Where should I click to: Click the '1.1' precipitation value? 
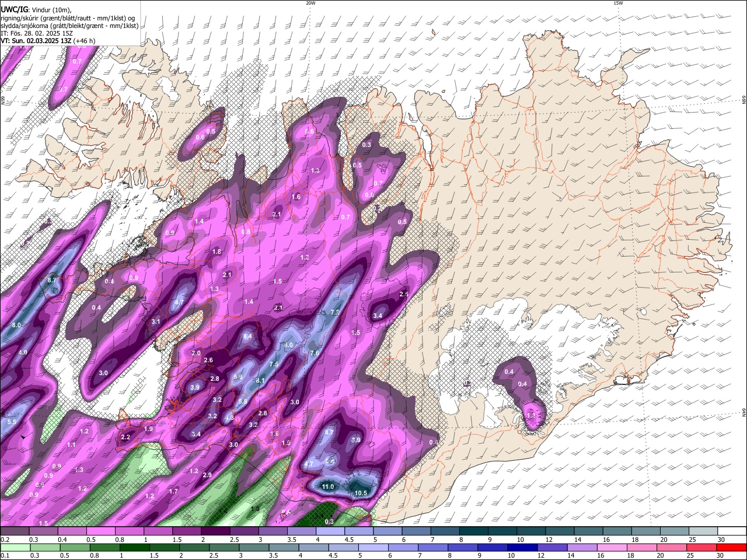coord(71,444)
